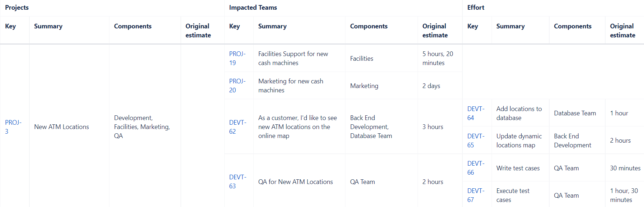This screenshot has width=644, height=207.
Task: Select the Write test cases summary cell
Action: 518,168
